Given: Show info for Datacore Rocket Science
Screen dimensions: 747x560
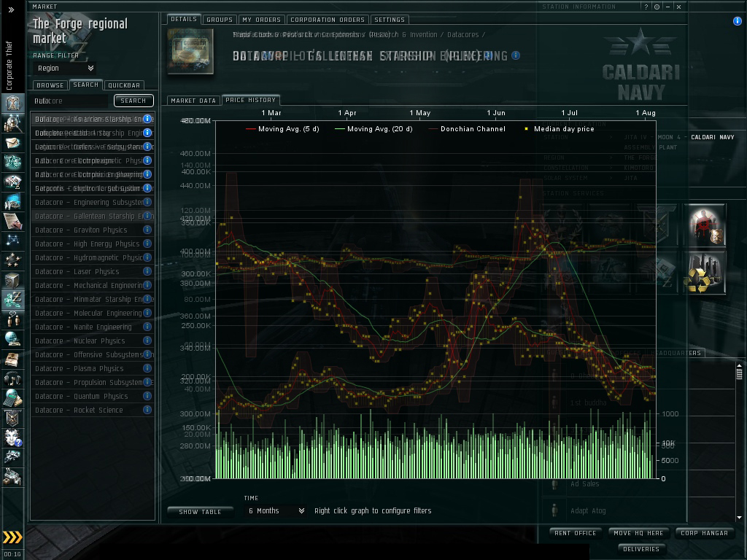Looking at the screenshot, I should 147,410.
